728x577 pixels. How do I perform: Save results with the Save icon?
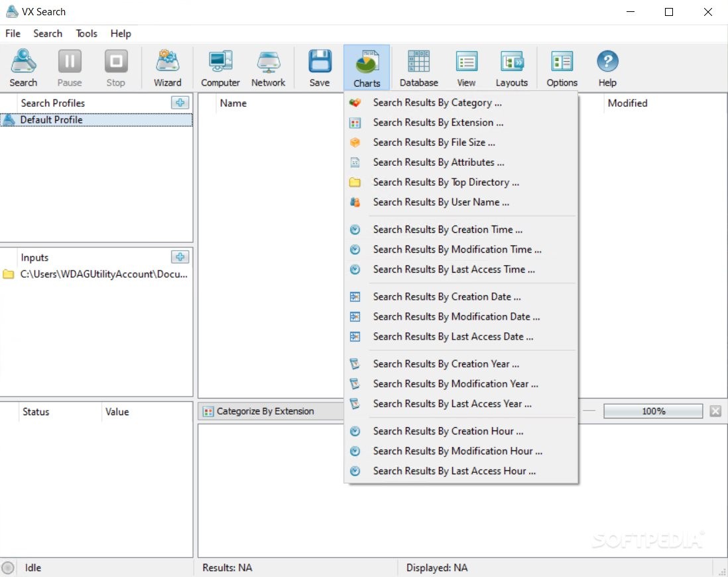(320, 68)
